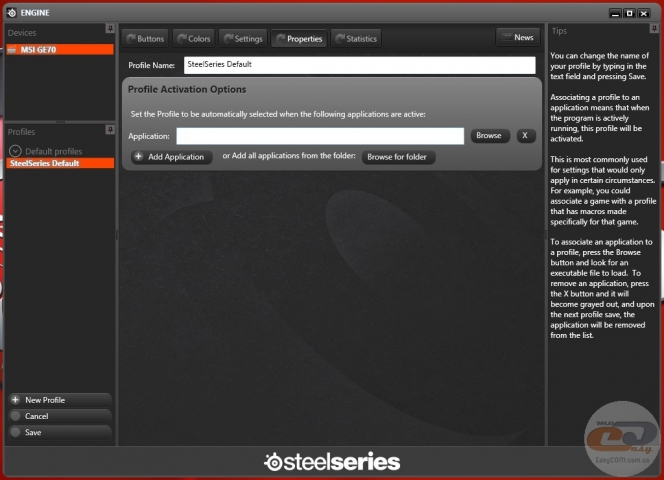Select the SteelSeries Default profile
Screen dimensions: 664x480
[60, 163]
